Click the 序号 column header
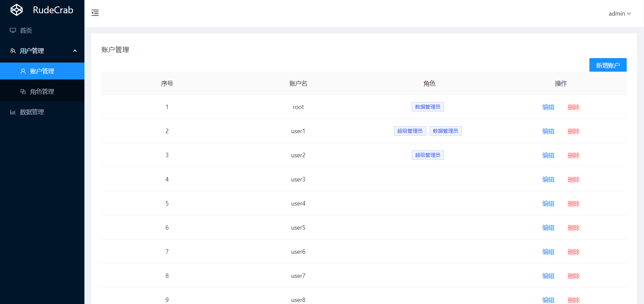 pos(167,83)
